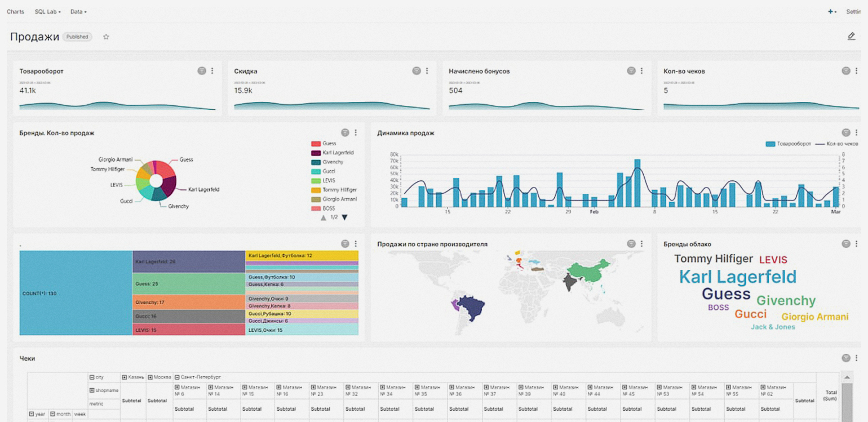Go to next page of pie legend

coord(344,217)
